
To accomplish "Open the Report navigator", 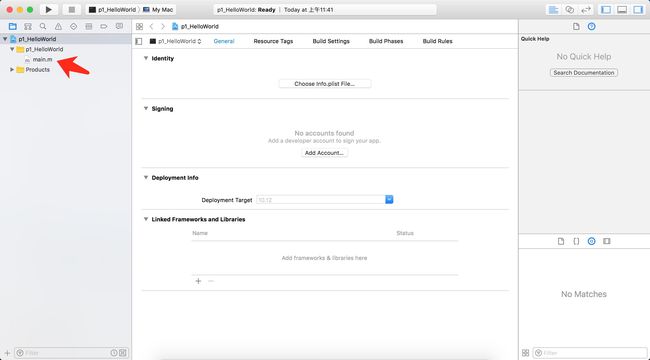I will click(119, 27).
